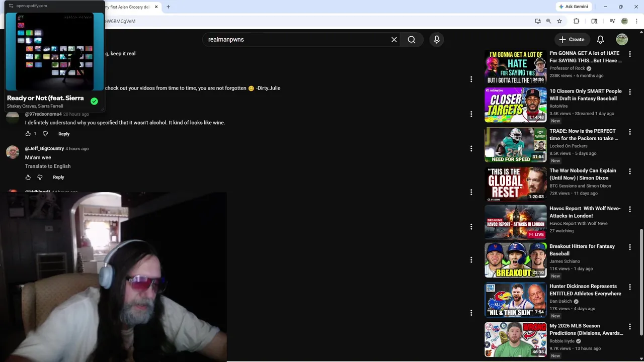Click the Chrome profile avatar in toolbar

click(624, 21)
